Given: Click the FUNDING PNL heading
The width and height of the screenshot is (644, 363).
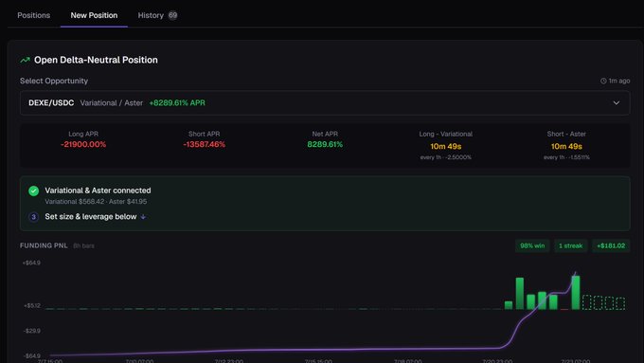Looking at the screenshot, I should (44, 245).
